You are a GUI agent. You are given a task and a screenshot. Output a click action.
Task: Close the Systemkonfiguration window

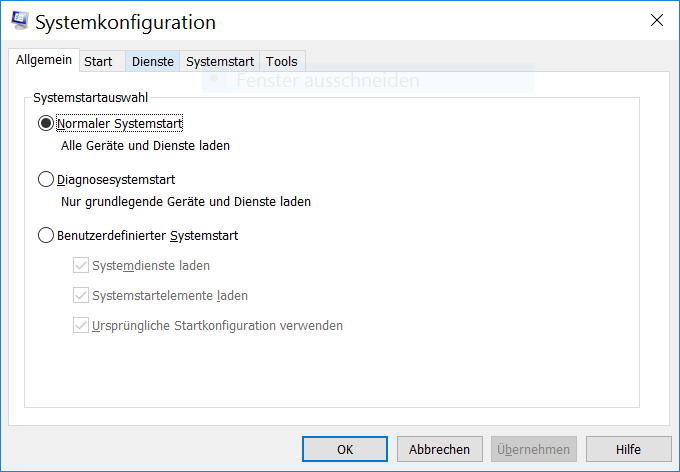(x=657, y=20)
